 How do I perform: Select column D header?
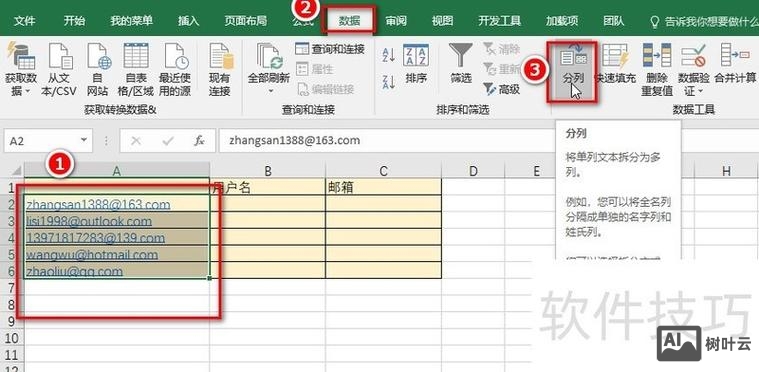point(473,170)
